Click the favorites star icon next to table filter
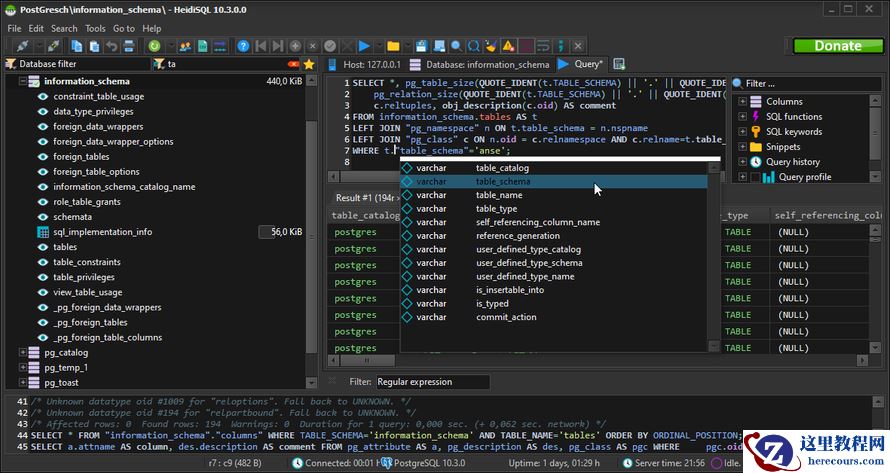 point(309,64)
